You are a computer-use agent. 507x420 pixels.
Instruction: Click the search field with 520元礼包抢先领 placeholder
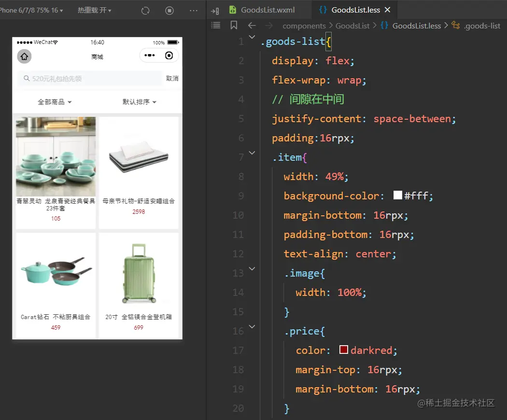tap(90, 79)
